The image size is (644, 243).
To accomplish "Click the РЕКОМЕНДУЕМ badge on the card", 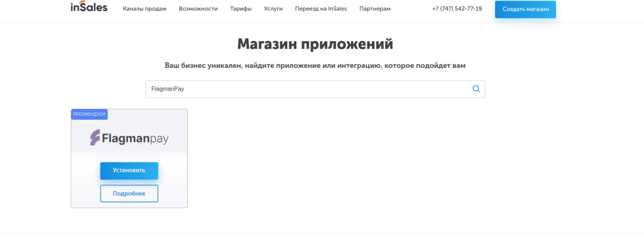I will [x=90, y=114].
